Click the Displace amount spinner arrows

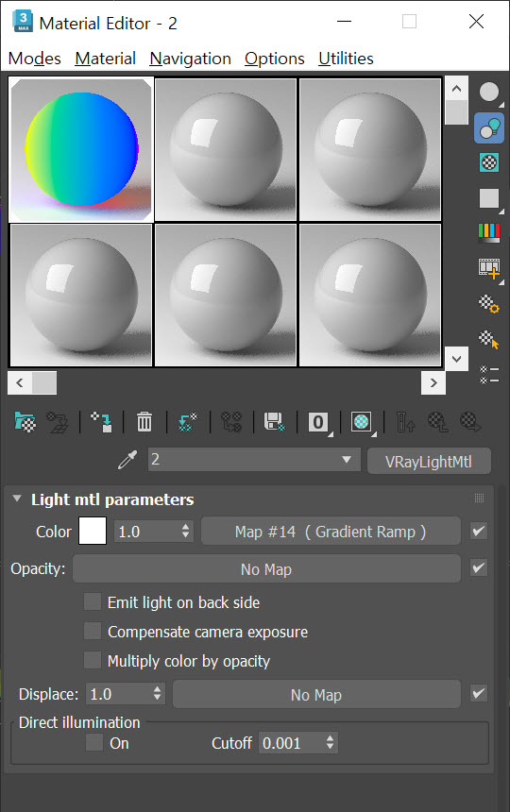158,693
